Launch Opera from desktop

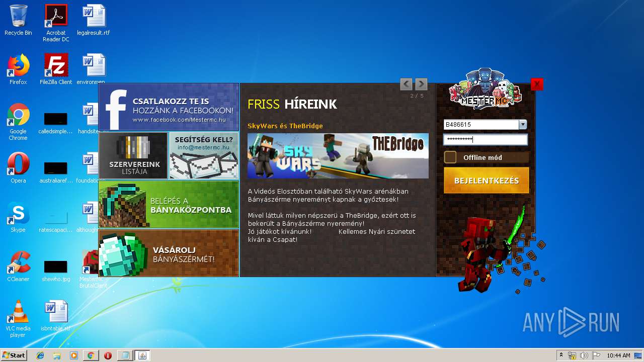(x=18, y=168)
